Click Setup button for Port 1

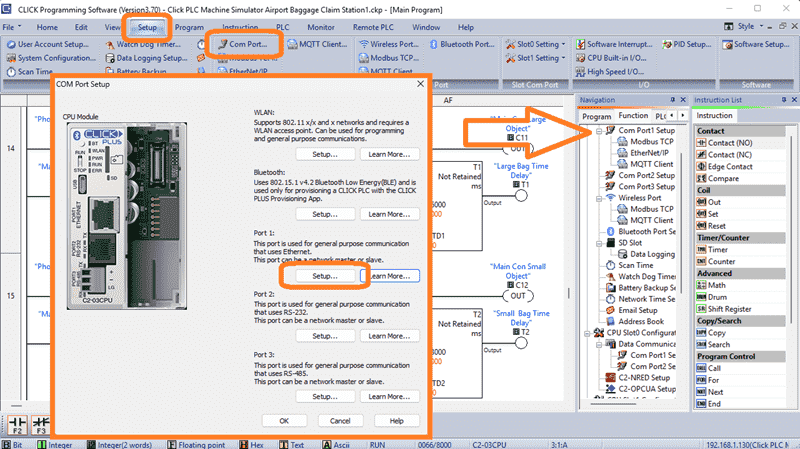325,276
